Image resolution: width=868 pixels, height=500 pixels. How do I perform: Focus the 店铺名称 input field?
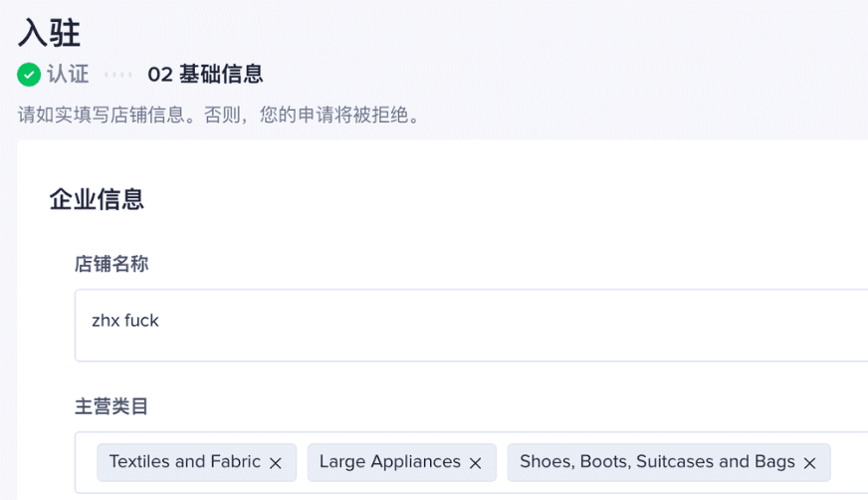(471, 325)
